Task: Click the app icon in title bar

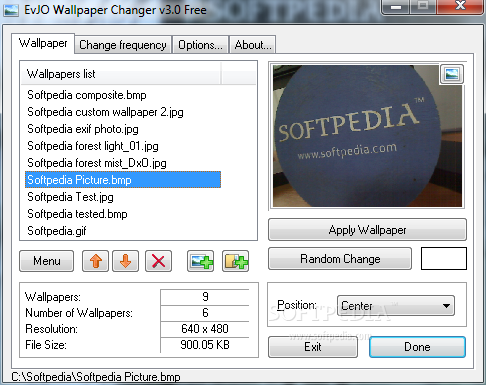Action: 11,10
